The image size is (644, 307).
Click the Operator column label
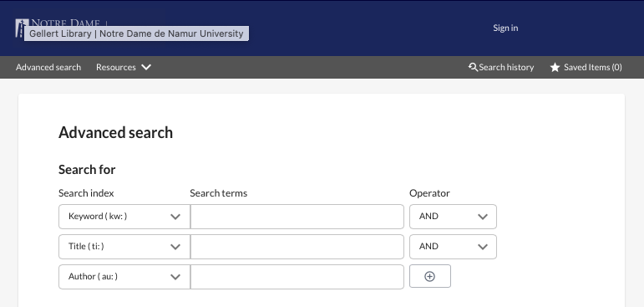[x=429, y=193]
